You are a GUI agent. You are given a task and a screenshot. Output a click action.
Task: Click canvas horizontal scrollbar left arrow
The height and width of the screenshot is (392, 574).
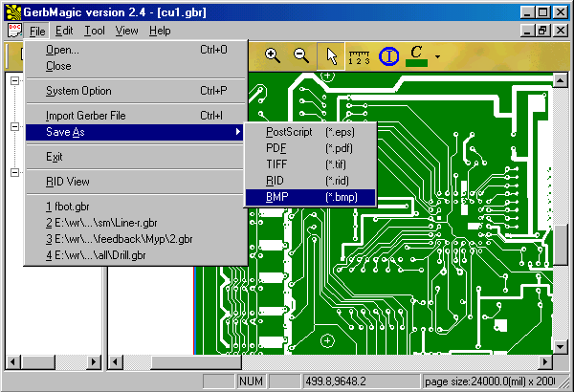(x=116, y=362)
